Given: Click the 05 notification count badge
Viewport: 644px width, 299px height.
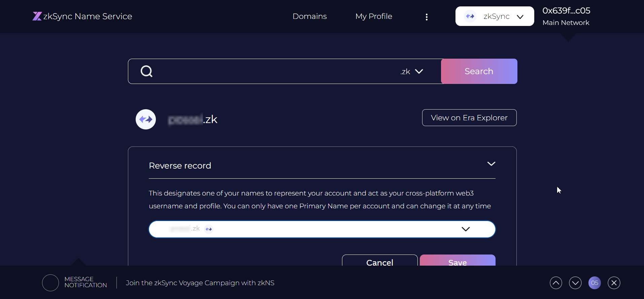Looking at the screenshot, I should tap(595, 283).
